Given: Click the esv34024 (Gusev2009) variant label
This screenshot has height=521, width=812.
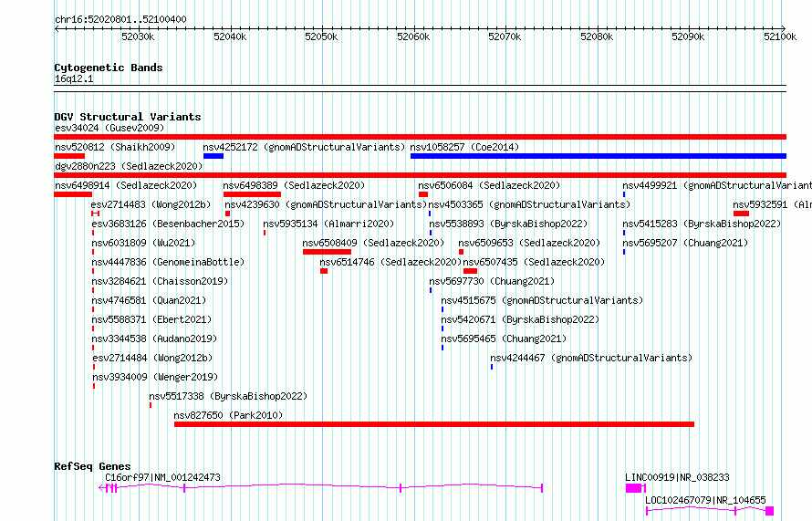Looking at the screenshot, I should 109,128.
